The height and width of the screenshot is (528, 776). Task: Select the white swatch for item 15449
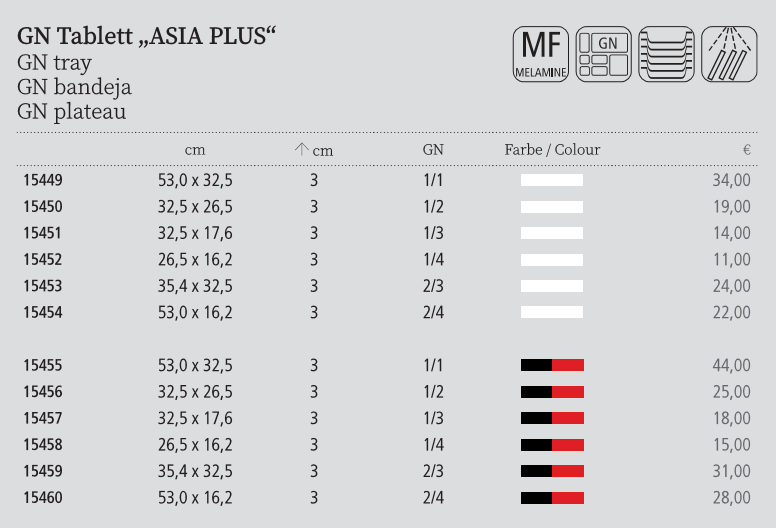(552, 181)
